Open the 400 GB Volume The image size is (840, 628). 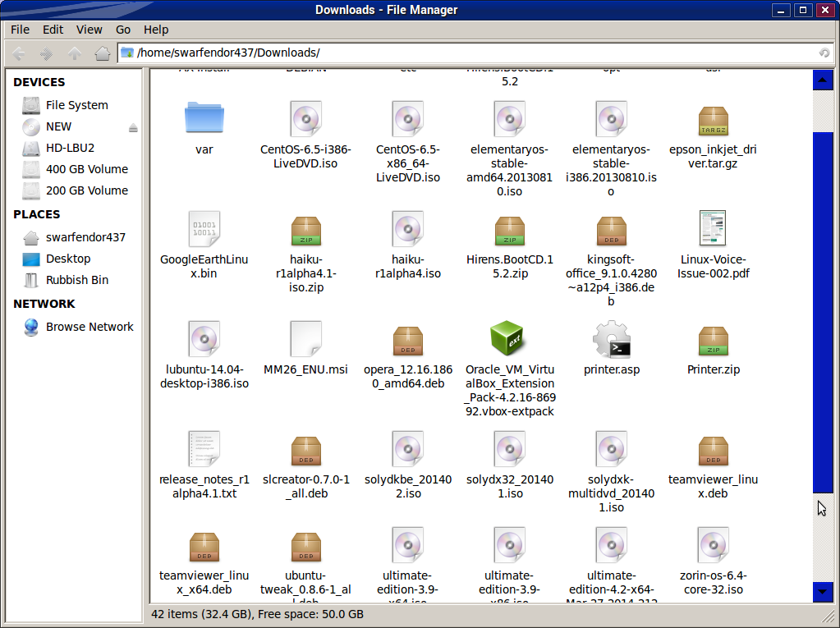pyautogui.click(x=86, y=169)
